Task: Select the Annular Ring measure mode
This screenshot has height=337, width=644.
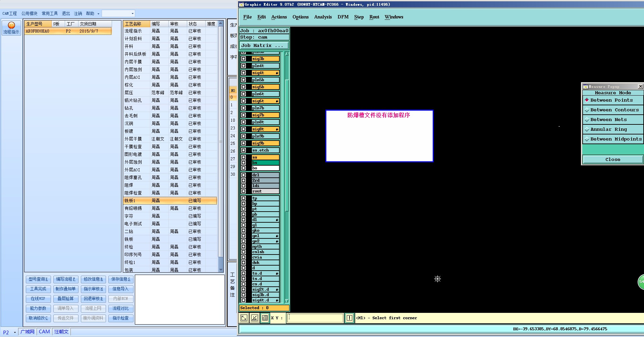Action: [x=613, y=129]
